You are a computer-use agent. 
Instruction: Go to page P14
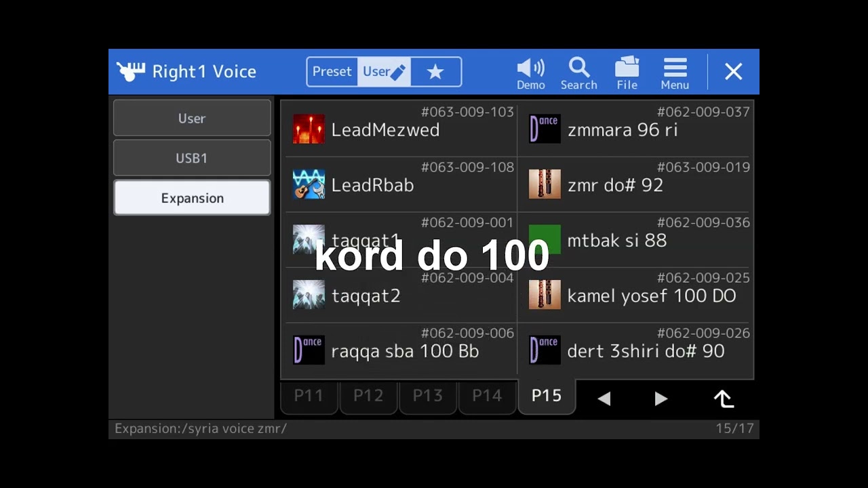pyautogui.click(x=487, y=396)
